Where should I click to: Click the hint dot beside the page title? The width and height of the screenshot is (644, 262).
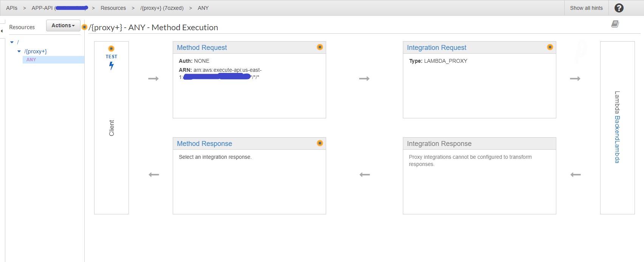click(85, 27)
